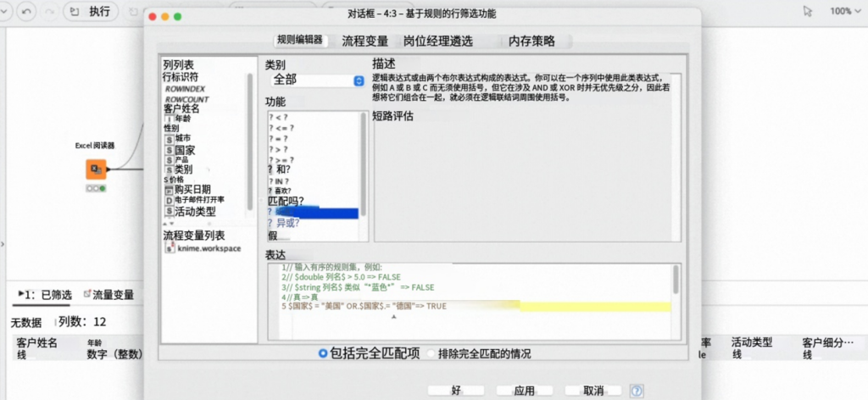Open the zoom 100% dropdown
The height and width of the screenshot is (400, 868).
[844, 12]
